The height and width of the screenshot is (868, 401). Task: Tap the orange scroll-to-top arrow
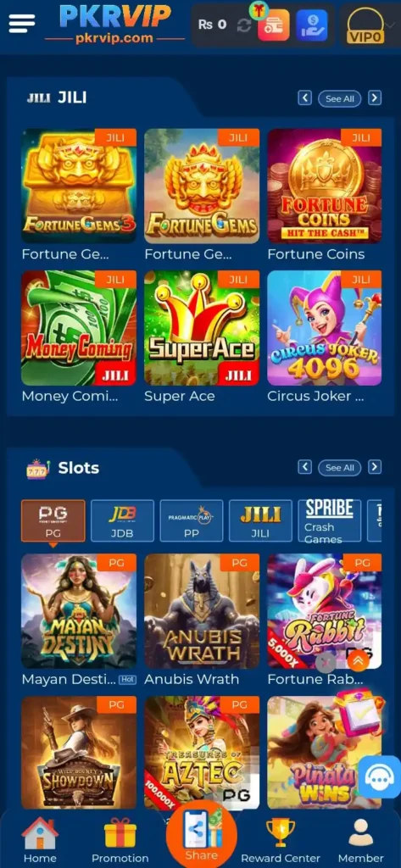point(358,660)
